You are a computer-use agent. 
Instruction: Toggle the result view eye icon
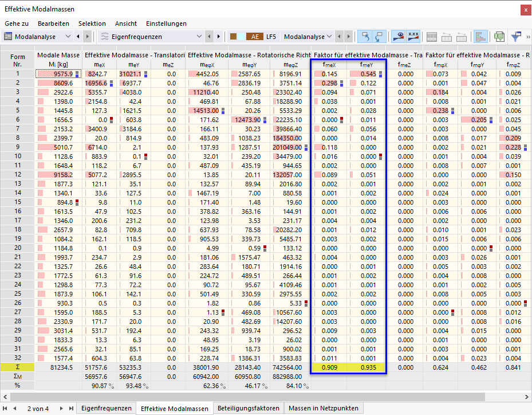pyautogui.click(x=399, y=36)
